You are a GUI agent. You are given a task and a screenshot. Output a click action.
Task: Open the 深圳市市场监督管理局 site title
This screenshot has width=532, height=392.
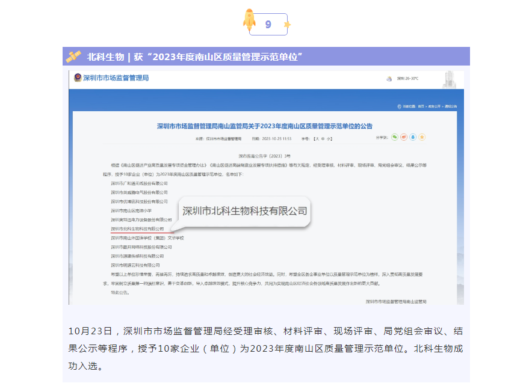coord(116,78)
